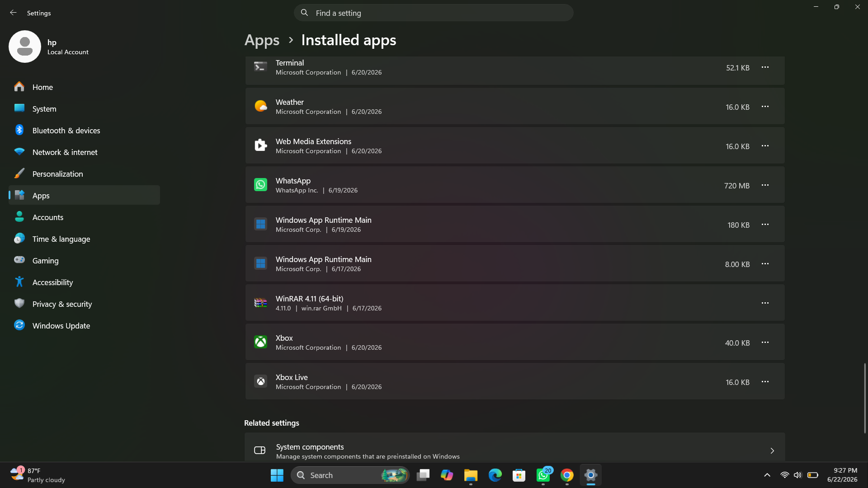This screenshot has height=488, width=868.
Task: Select Accessibility in sidebar
Action: click(84, 282)
